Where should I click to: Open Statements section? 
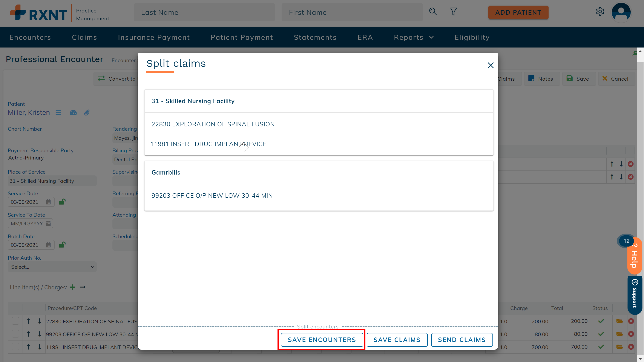[315, 37]
